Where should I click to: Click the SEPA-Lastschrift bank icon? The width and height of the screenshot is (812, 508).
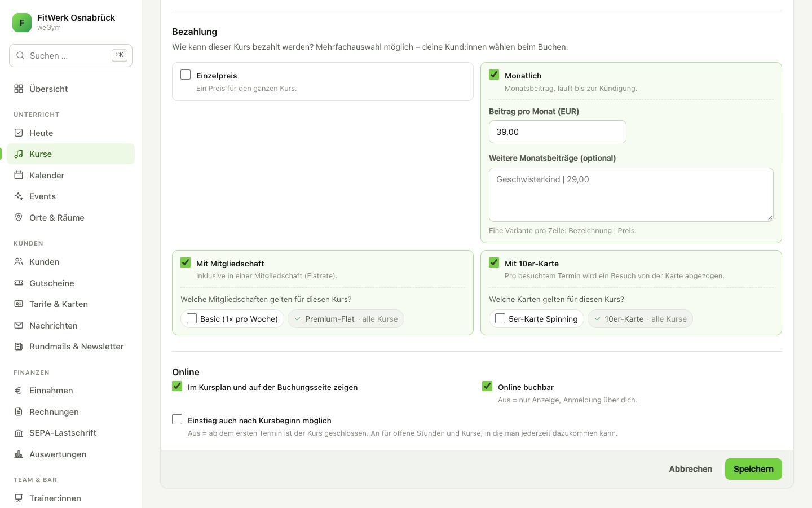tap(19, 432)
